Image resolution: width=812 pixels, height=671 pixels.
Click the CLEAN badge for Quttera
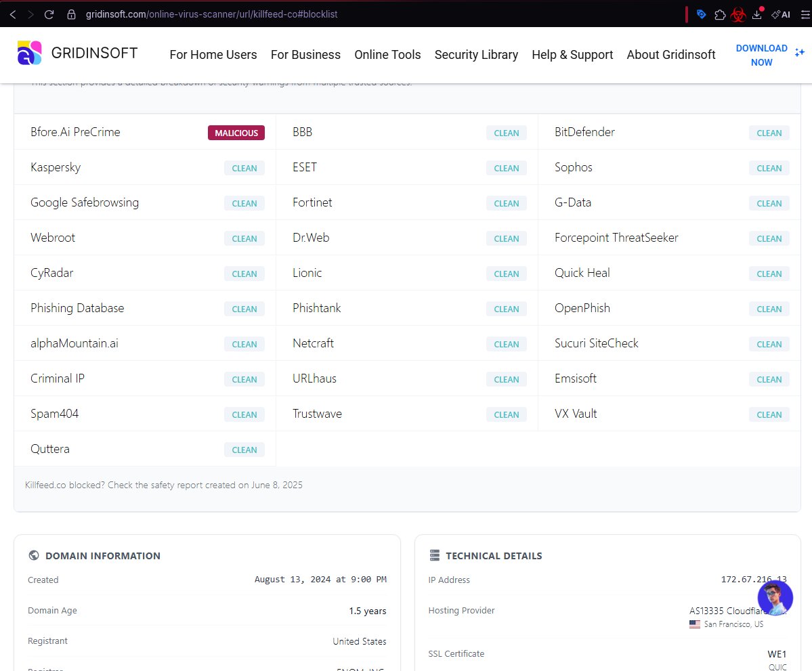point(244,450)
